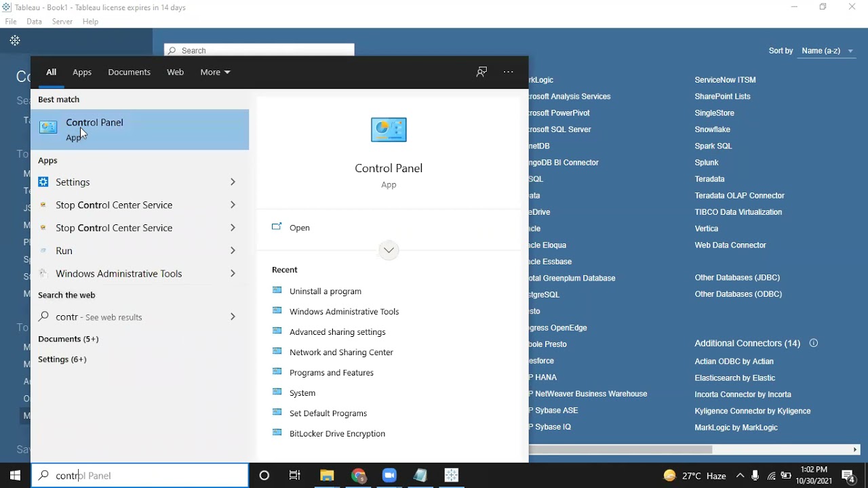Select the All search tab
This screenshot has height=488, width=868.
pyautogui.click(x=51, y=72)
